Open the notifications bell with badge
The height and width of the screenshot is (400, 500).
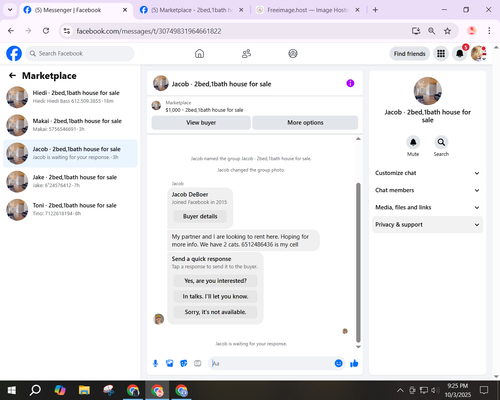coord(460,53)
